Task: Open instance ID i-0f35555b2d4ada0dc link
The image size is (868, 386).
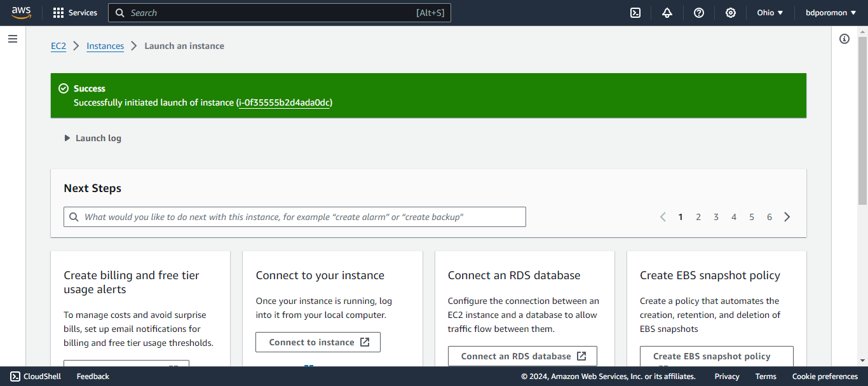Action: [x=285, y=102]
